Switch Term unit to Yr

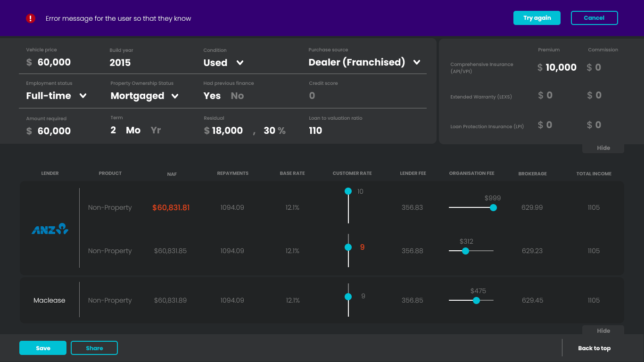(x=156, y=130)
